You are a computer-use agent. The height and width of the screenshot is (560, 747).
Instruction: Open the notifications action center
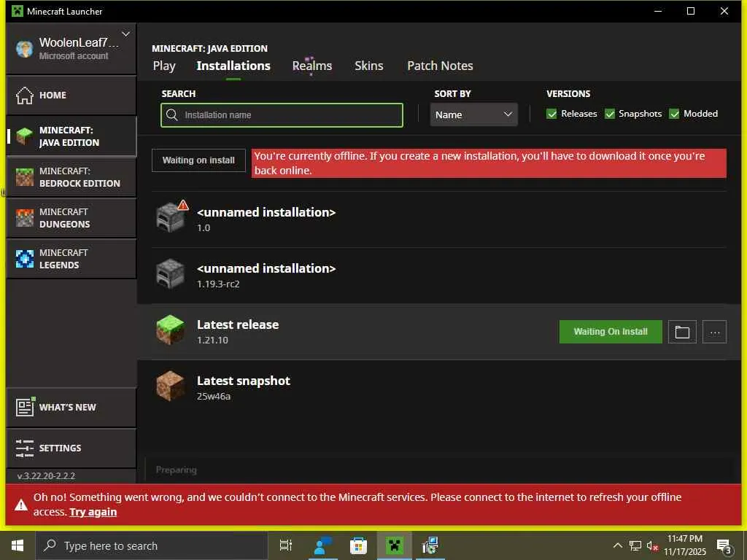tap(724, 547)
